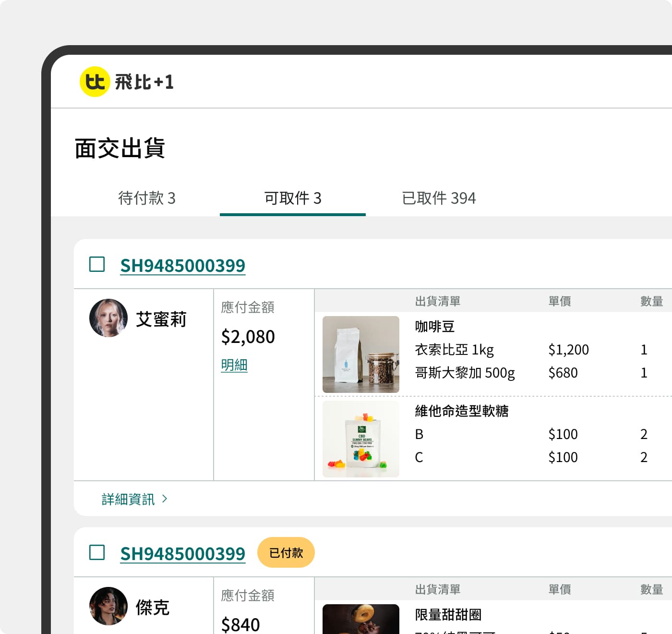Viewport: 672px width, 634px height.
Task: Open the first SH9485000399 order link
Action: [182, 265]
